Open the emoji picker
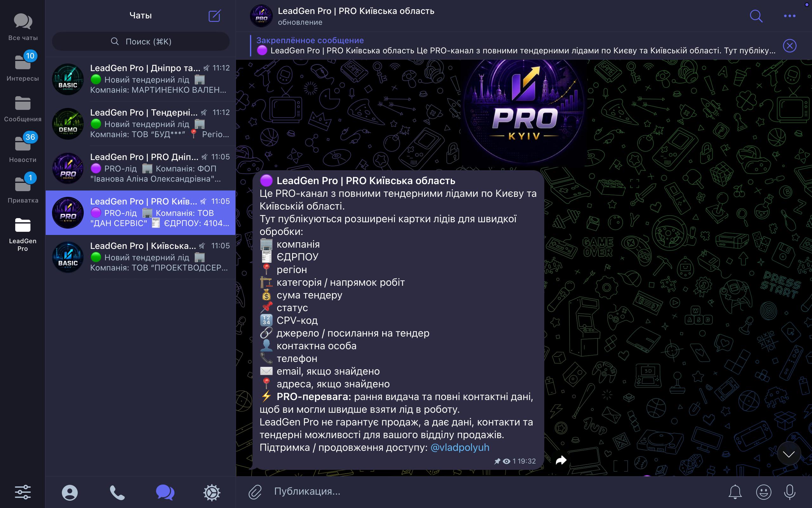 coord(763,492)
